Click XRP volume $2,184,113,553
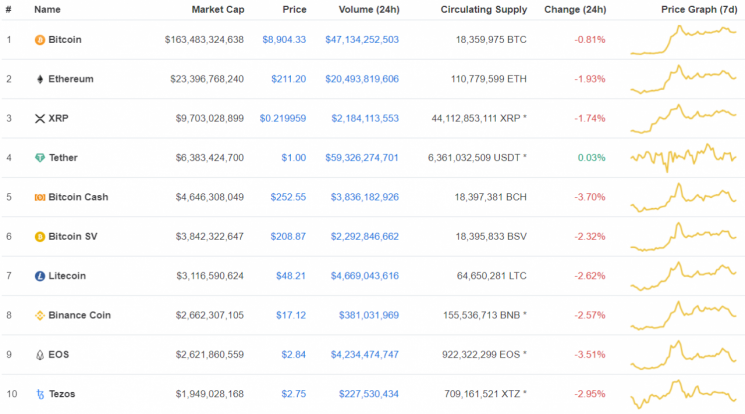The image size is (745, 414). (x=365, y=118)
